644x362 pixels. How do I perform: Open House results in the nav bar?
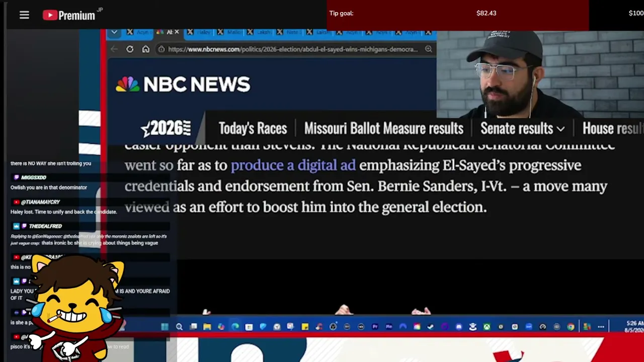613,129
